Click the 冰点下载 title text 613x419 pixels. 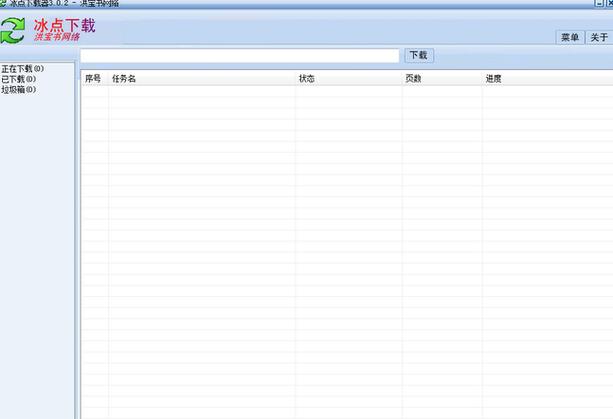[x=65, y=25]
